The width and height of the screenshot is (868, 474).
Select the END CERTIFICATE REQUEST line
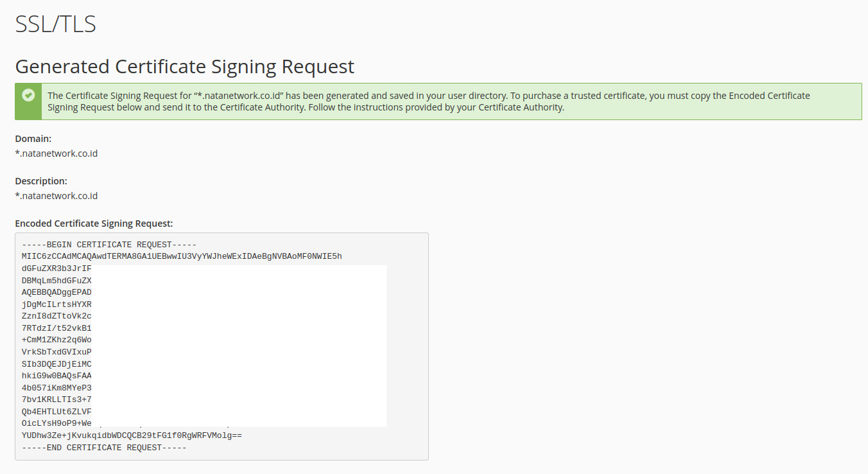(x=103, y=447)
